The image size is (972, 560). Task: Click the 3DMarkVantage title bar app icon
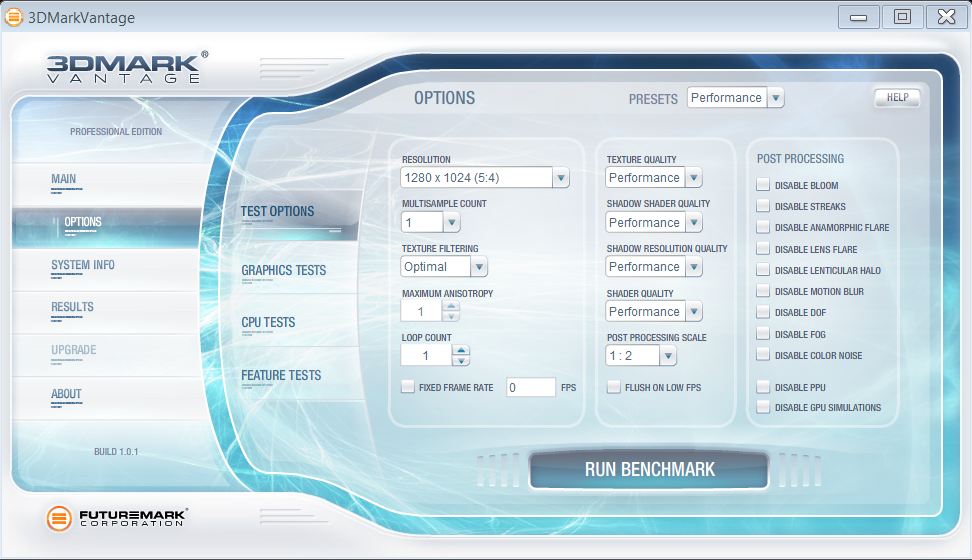(x=14, y=17)
